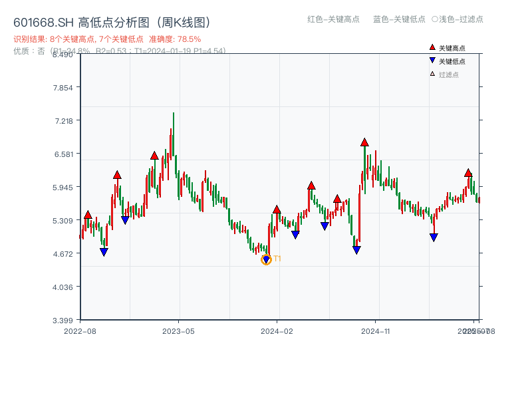Click the red 识别结果 summary line
This screenshot has width=532, height=399.
point(107,39)
